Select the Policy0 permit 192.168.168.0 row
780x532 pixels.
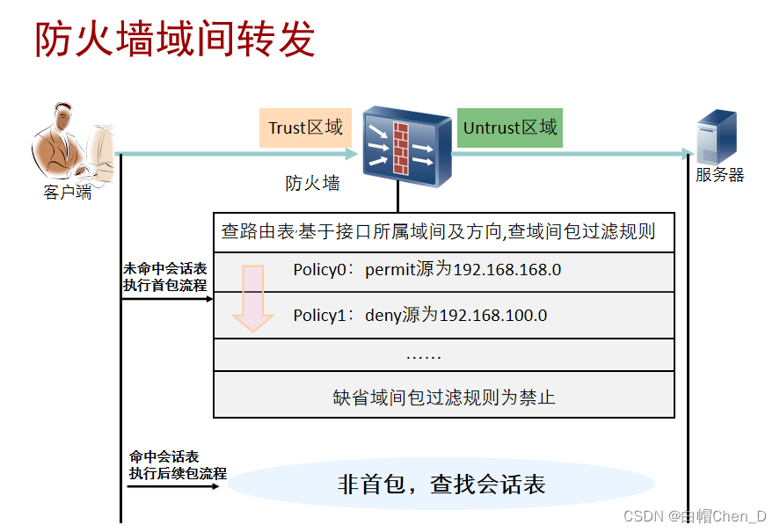[x=444, y=272]
